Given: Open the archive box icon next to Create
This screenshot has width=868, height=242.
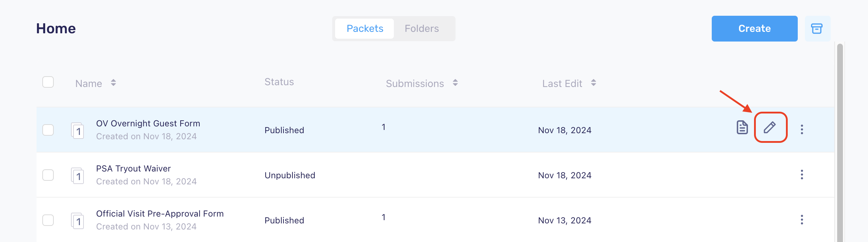Looking at the screenshot, I should [x=817, y=29].
